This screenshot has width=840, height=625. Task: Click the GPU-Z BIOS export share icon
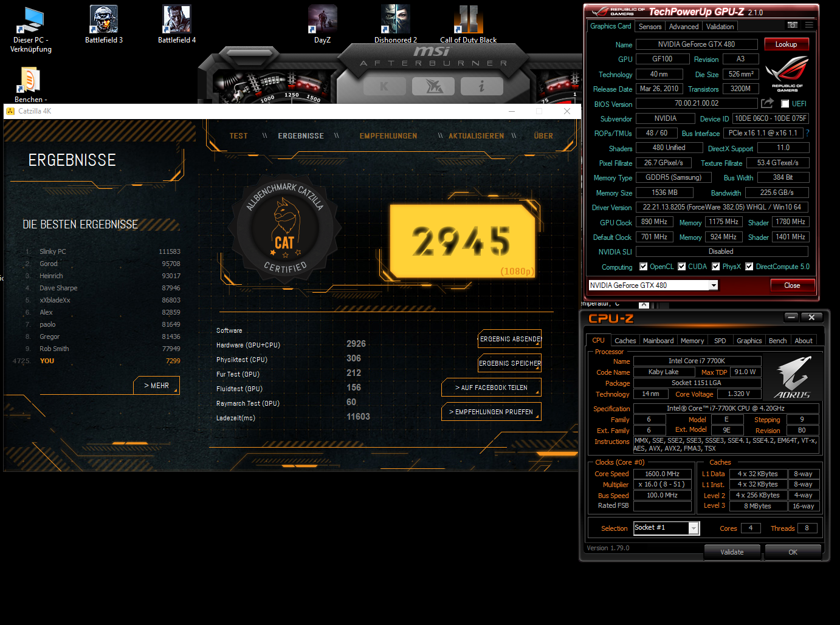(x=767, y=103)
